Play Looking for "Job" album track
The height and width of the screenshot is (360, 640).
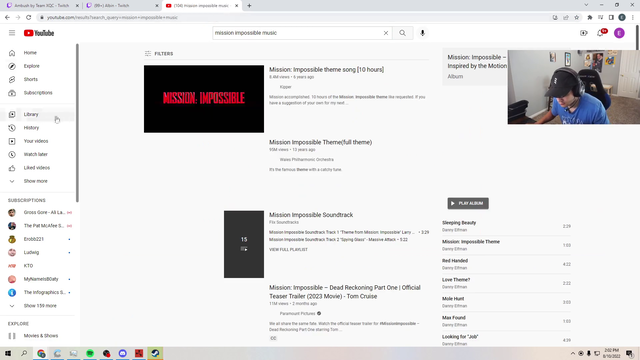pyautogui.click(x=506, y=340)
